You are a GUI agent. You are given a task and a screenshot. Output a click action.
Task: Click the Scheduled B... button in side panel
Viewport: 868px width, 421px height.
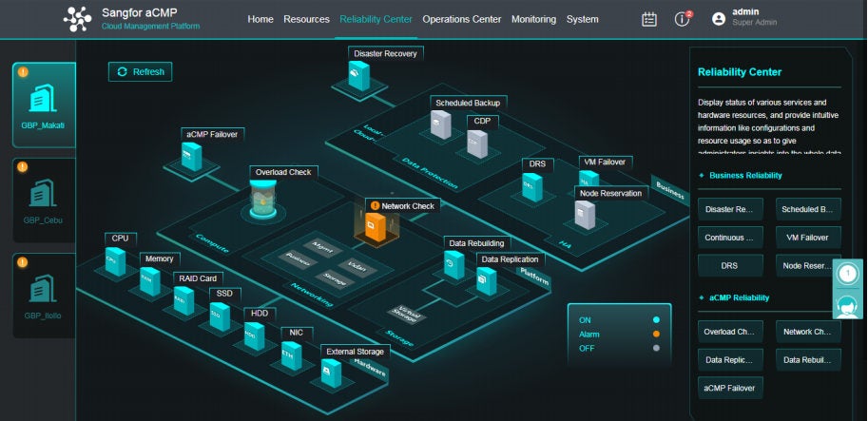tap(808, 209)
